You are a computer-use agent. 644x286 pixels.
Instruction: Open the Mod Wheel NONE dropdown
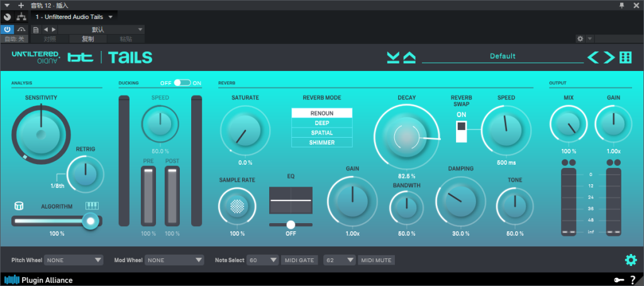click(174, 260)
